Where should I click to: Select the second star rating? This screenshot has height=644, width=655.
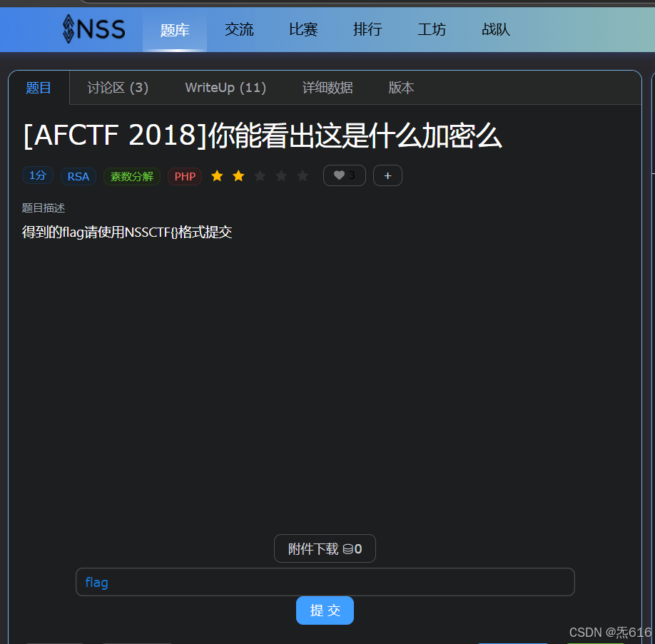tap(238, 175)
